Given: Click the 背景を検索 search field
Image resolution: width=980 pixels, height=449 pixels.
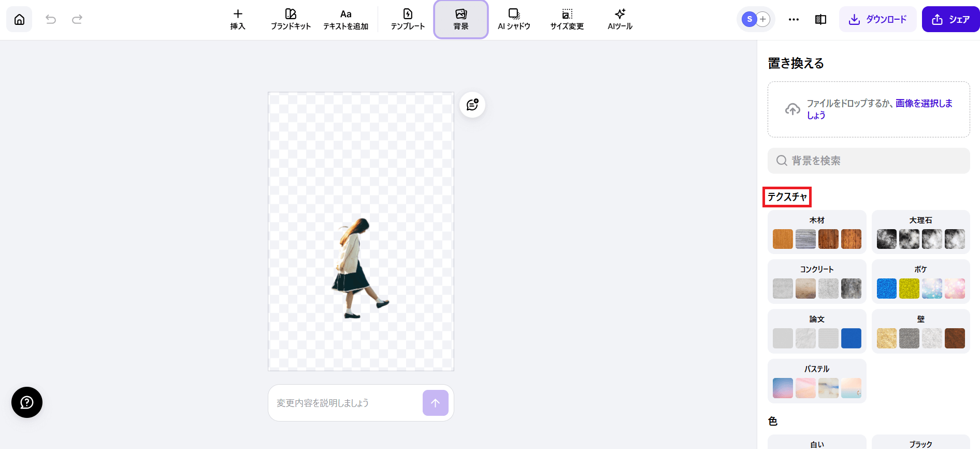Looking at the screenshot, I should [869, 161].
